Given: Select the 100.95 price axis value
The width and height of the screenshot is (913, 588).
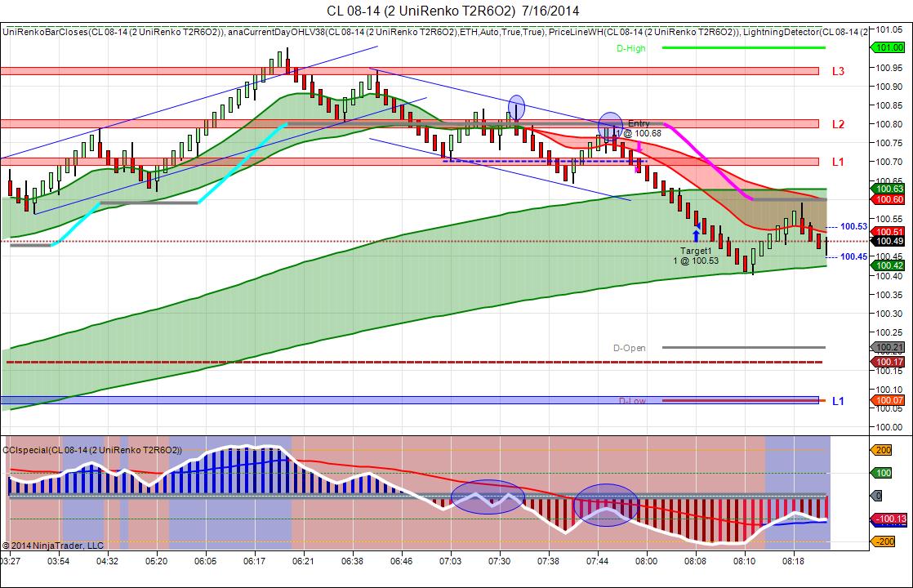Looking at the screenshot, I should 889,68.
